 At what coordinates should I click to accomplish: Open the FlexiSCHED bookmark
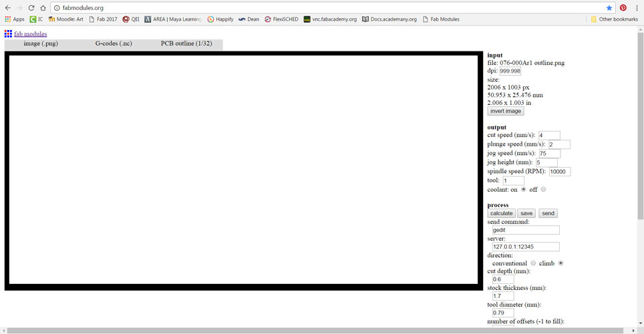click(x=281, y=19)
